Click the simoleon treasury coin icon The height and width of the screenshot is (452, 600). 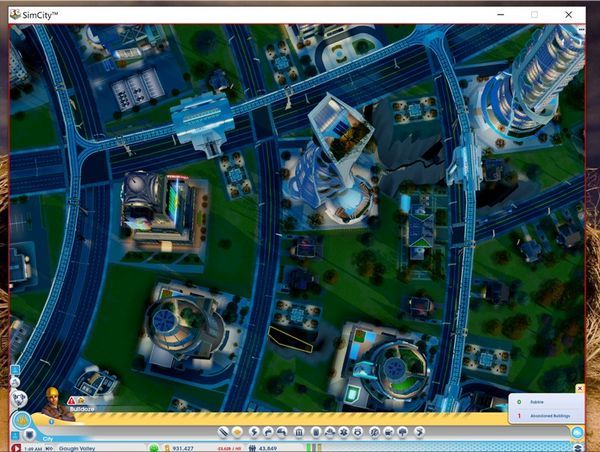coord(167,449)
